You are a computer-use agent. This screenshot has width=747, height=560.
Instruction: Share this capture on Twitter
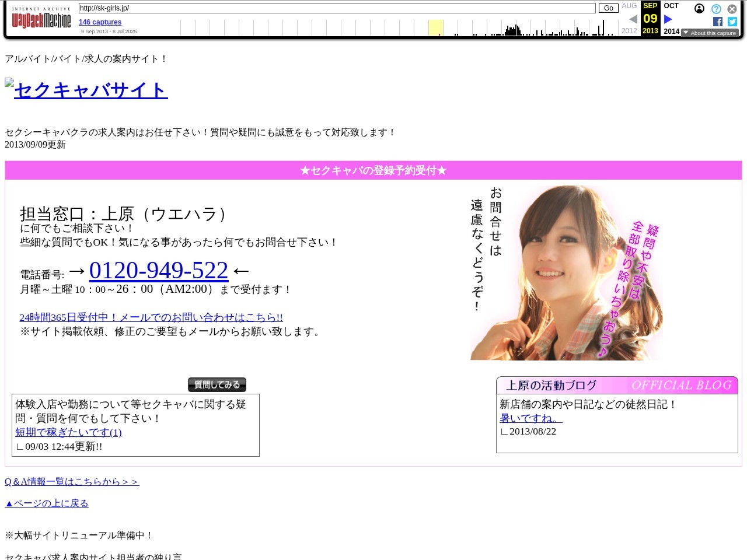732,22
